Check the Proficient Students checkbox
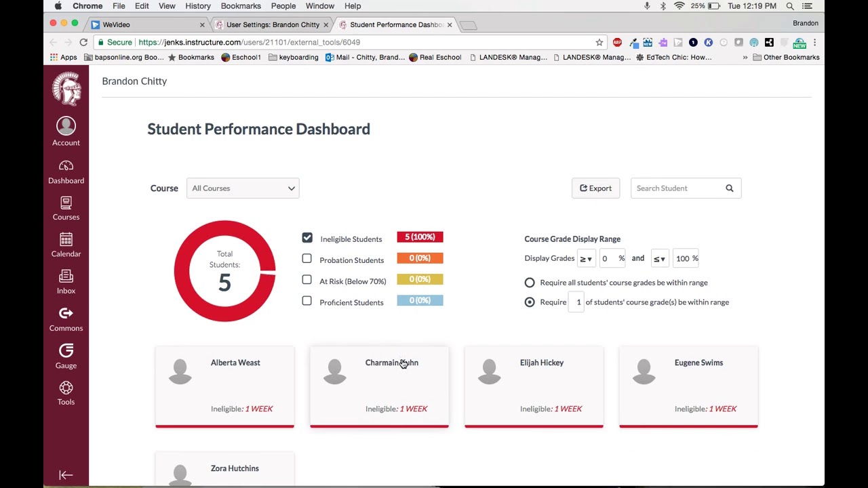 point(307,301)
